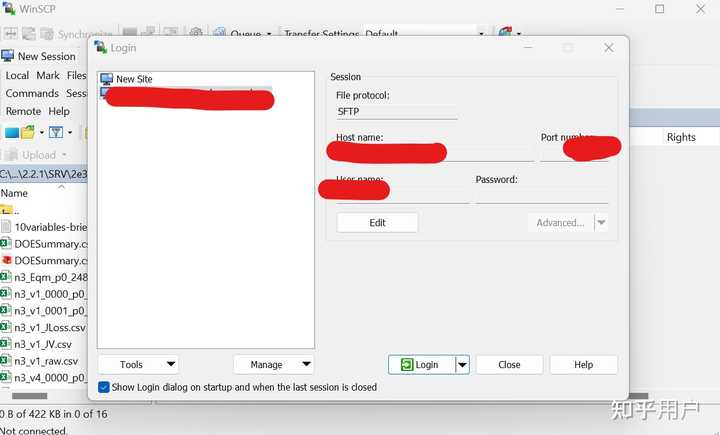Click the Close button next to Login
This screenshot has width=720, height=435.
[x=509, y=365]
